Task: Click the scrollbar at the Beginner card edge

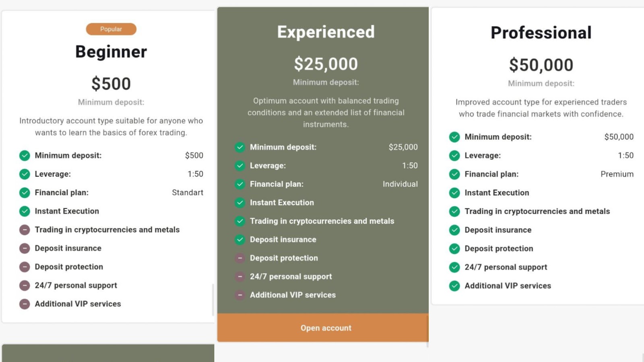Action: [x=213, y=300]
